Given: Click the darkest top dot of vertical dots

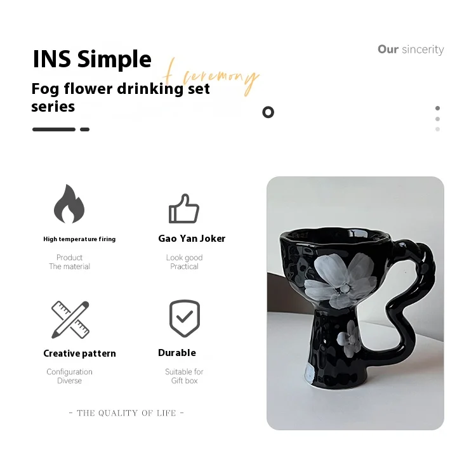Looking at the screenshot, I should pyautogui.click(x=437, y=108).
